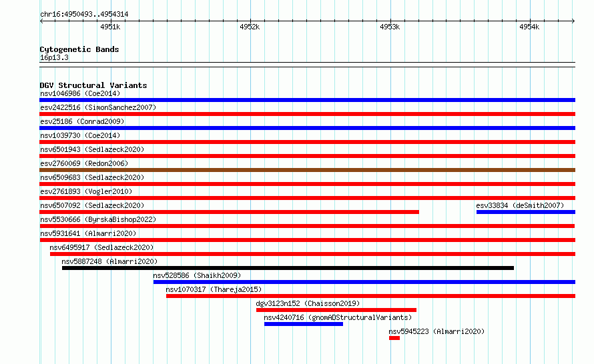Screen dimensions: 594x364
Task: Click the 4954k ruler mark
Action: [529, 27]
